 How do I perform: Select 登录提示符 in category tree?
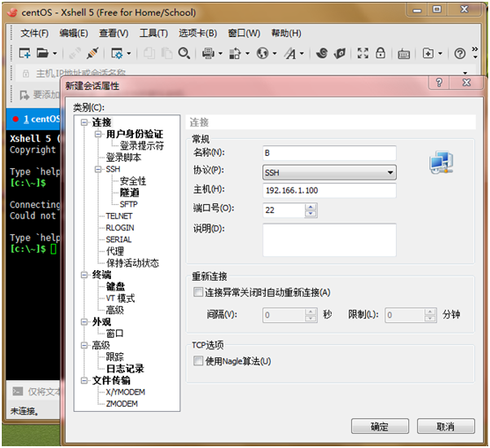(142, 146)
